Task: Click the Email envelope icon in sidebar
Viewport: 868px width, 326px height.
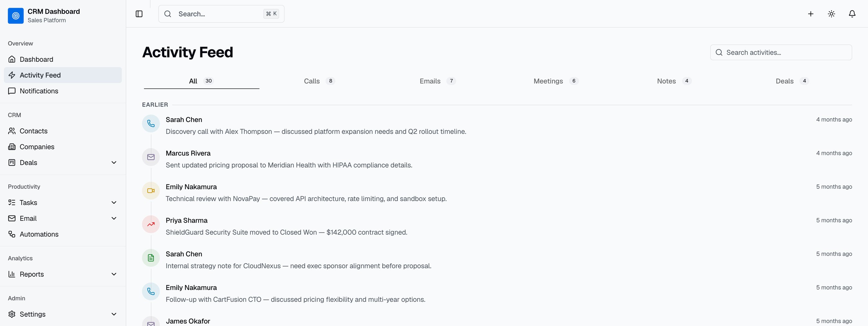Action: (x=12, y=218)
